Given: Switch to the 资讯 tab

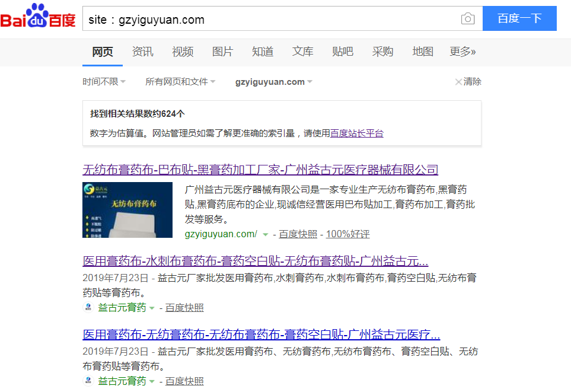Looking at the screenshot, I should (143, 52).
